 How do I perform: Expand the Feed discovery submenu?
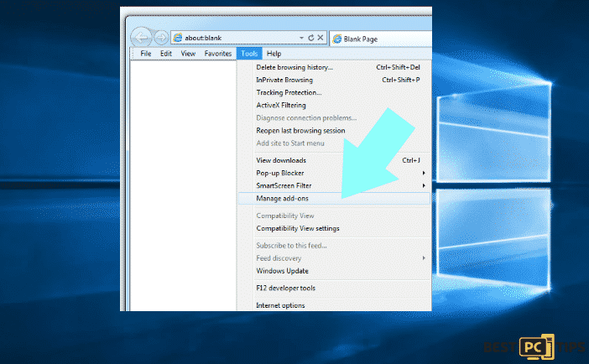pyautogui.click(x=334, y=258)
